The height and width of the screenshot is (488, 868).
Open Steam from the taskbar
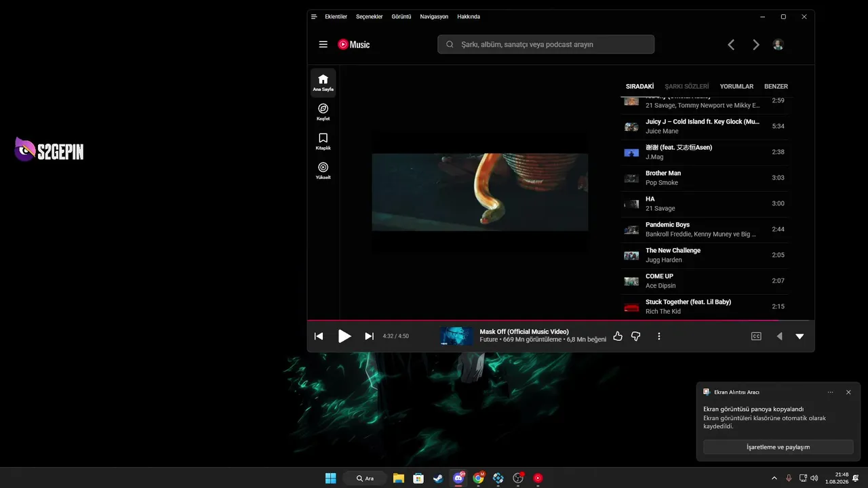[x=438, y=478]
